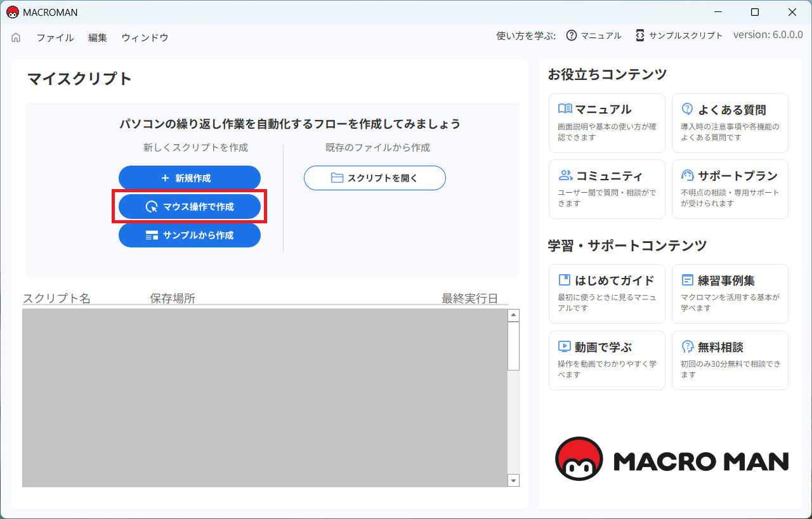Click the サンプルスクリプト script icon
The height and width of the screenshot is (519, 812).
pyautogui.click(x=640, y=36)
